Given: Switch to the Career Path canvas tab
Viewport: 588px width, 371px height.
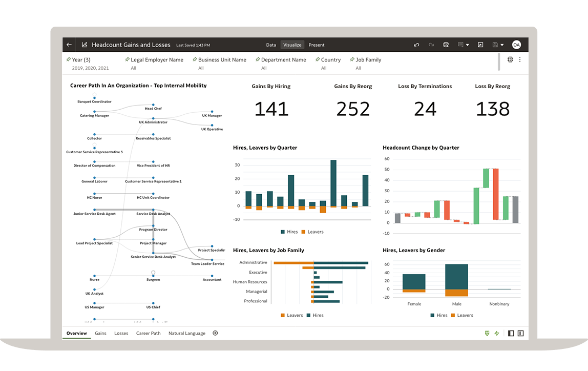Looking at the screenshot, I should click(148, 333).
